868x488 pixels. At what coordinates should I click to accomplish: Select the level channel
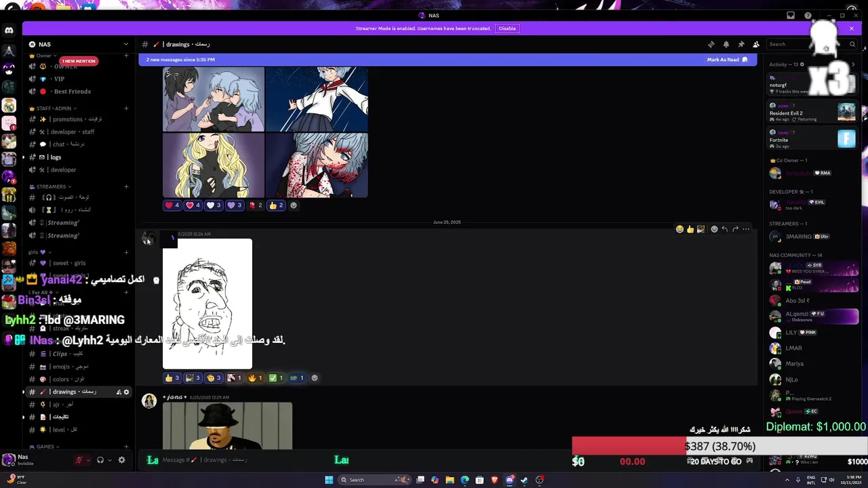pyautogui.click(x=79, y=430)
